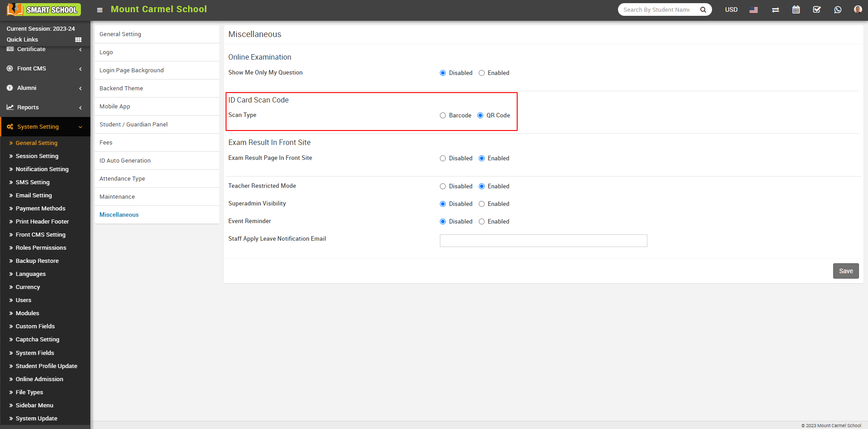Switch to the Backend Theme tab
This screenshot has width=868, height=429.
[121, 89]
